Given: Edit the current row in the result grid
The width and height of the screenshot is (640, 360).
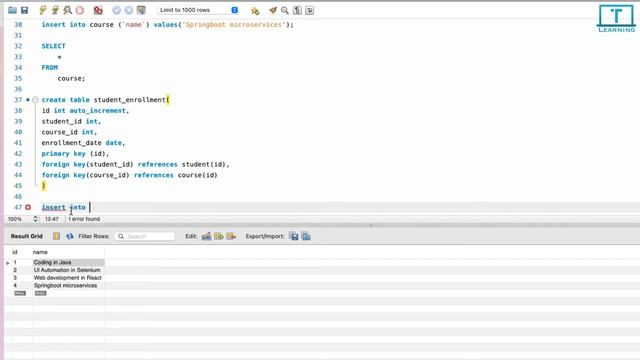Looking at the screenshot, I should pyautogui.click(x=206, y=236).
